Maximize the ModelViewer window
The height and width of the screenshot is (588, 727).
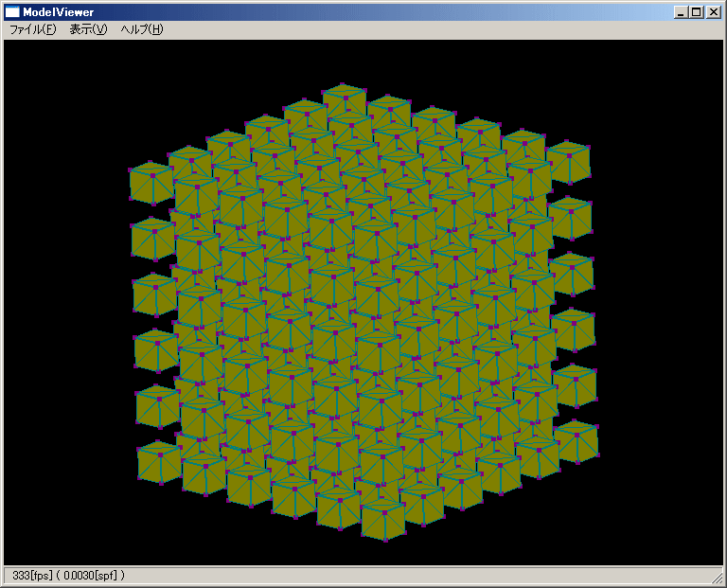tap(696, 12)
